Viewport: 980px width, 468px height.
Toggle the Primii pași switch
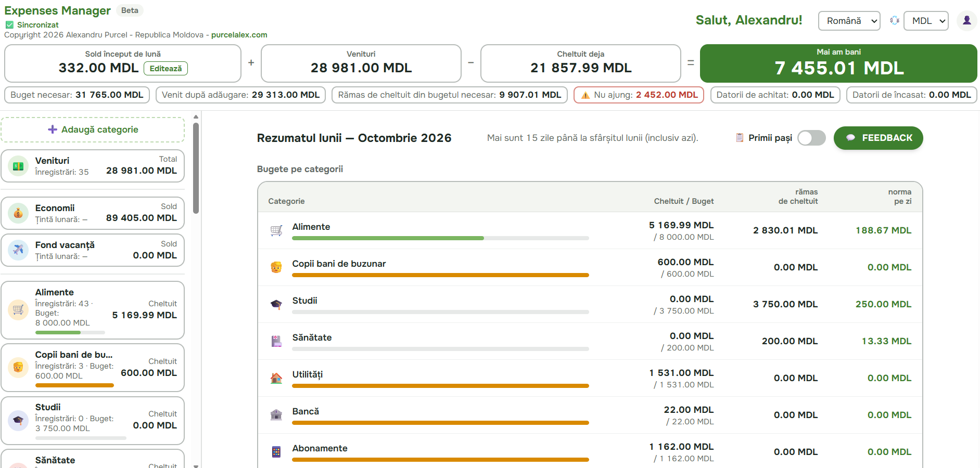pyautogui.click(x=811, y=138)
